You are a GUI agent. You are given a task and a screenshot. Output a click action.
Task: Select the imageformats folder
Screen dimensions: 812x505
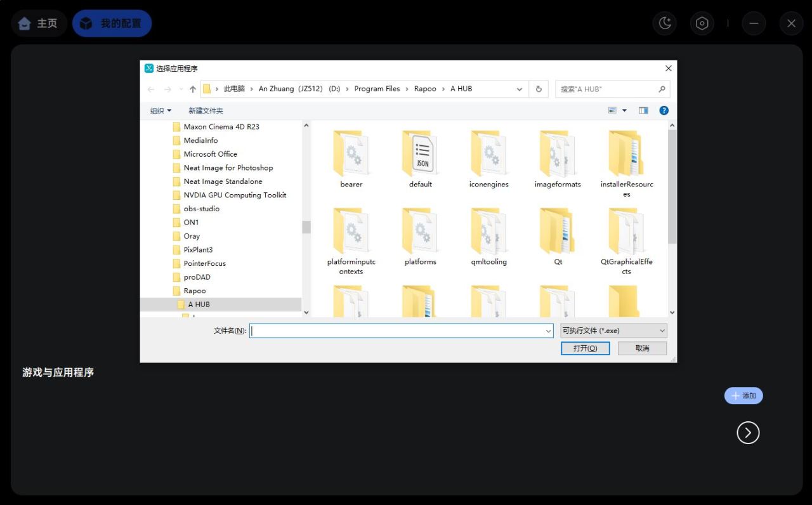558,159
